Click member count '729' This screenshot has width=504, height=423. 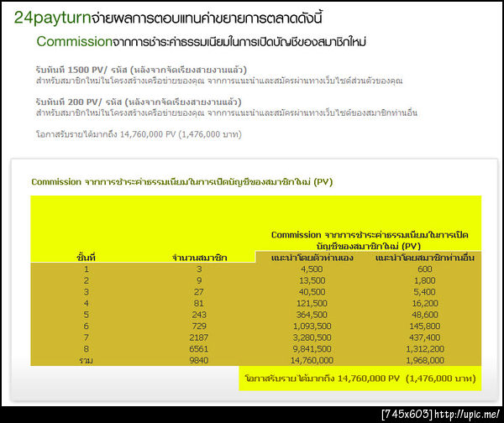pos(199,326)
